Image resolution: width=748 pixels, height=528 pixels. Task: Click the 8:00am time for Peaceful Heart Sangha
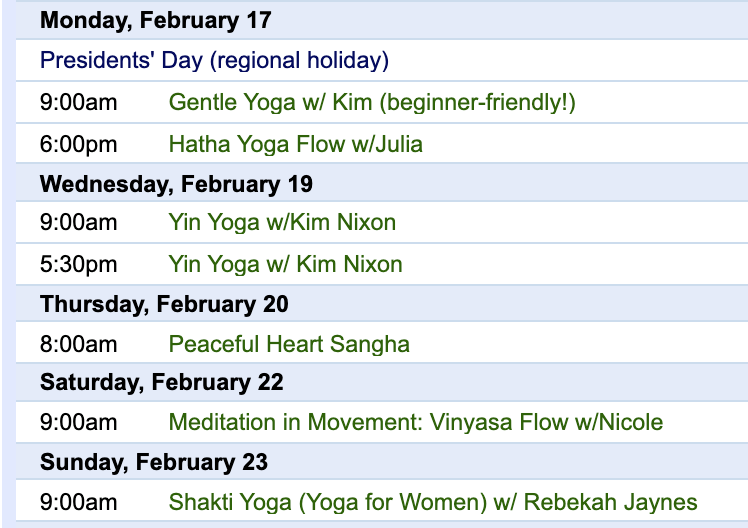click(79, 344)
